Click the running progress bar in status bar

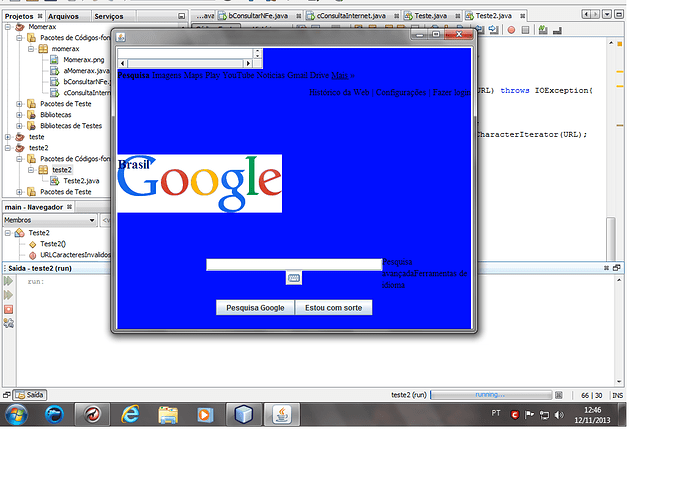point(491,395)
